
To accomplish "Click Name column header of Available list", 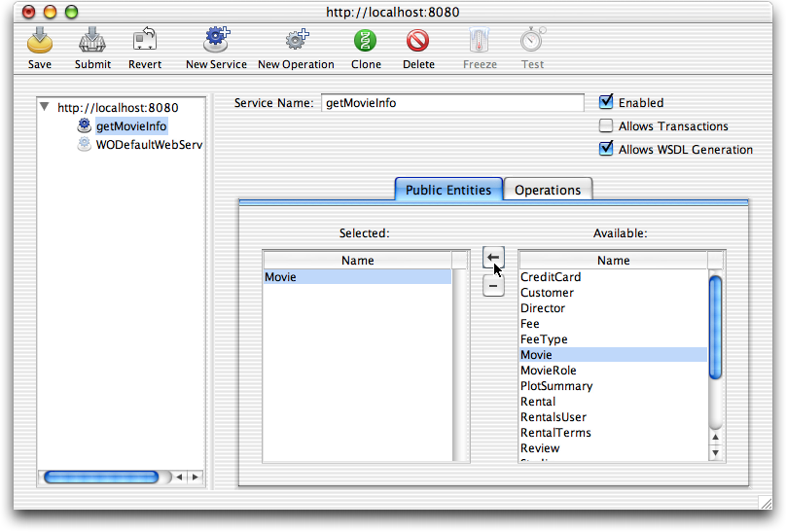I will pyautogui.click(x=613, y=260).
